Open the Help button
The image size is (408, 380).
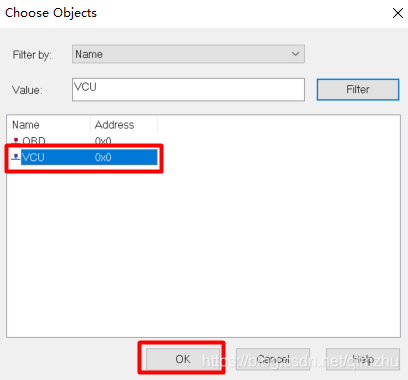click(363, 359)
